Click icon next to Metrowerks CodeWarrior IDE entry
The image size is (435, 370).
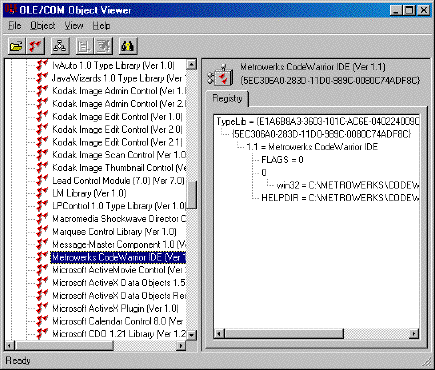point(42,257)
